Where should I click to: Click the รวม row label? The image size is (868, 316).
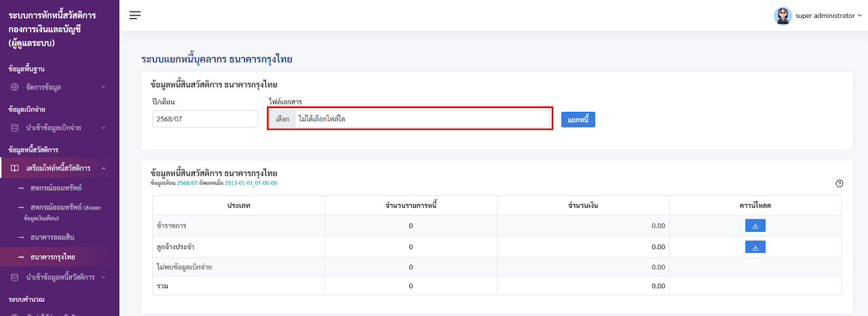[163, 286]
